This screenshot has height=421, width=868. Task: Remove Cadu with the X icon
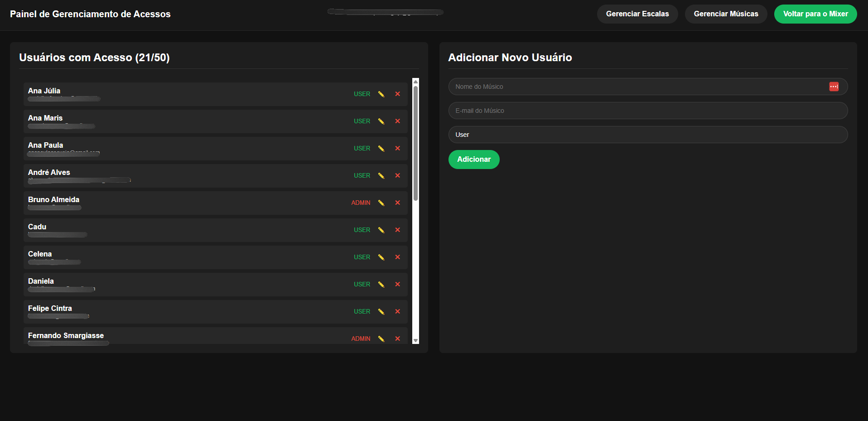[397, 230]
